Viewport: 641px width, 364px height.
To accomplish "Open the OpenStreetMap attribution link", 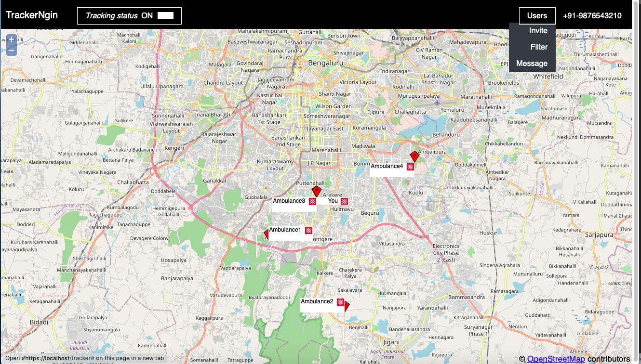I will pyautogui.click(x=556, y=359).
